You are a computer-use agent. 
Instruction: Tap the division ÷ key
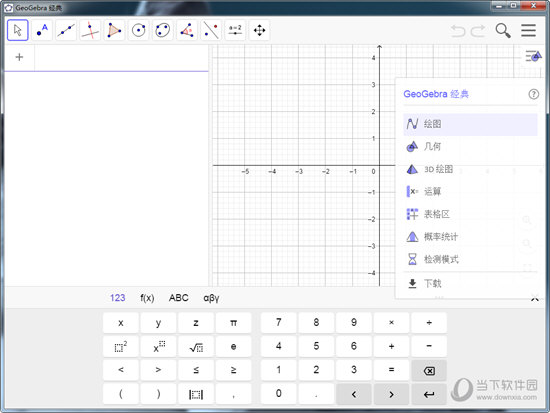click(429, 323)
